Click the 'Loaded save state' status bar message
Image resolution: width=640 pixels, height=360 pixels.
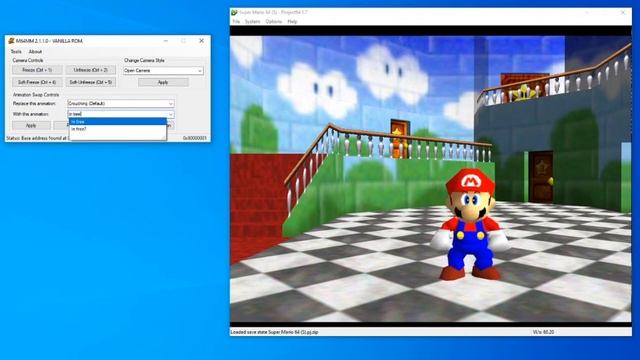coord(274,332)
